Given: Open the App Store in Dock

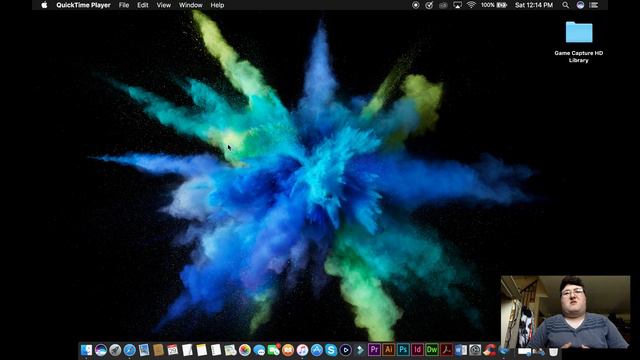Looking at the screenshot, I should pos(317,350).
